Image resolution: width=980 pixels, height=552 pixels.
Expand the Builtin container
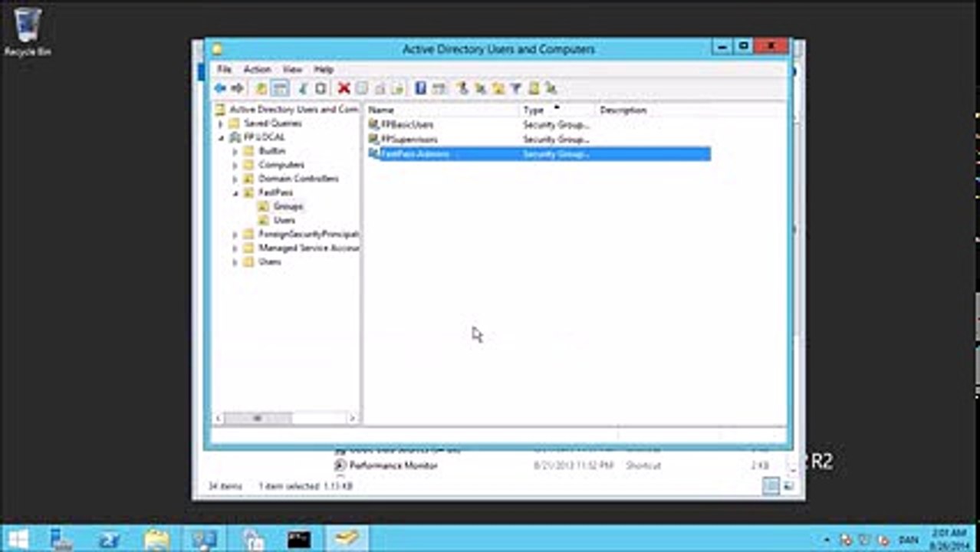click(235, 152)
